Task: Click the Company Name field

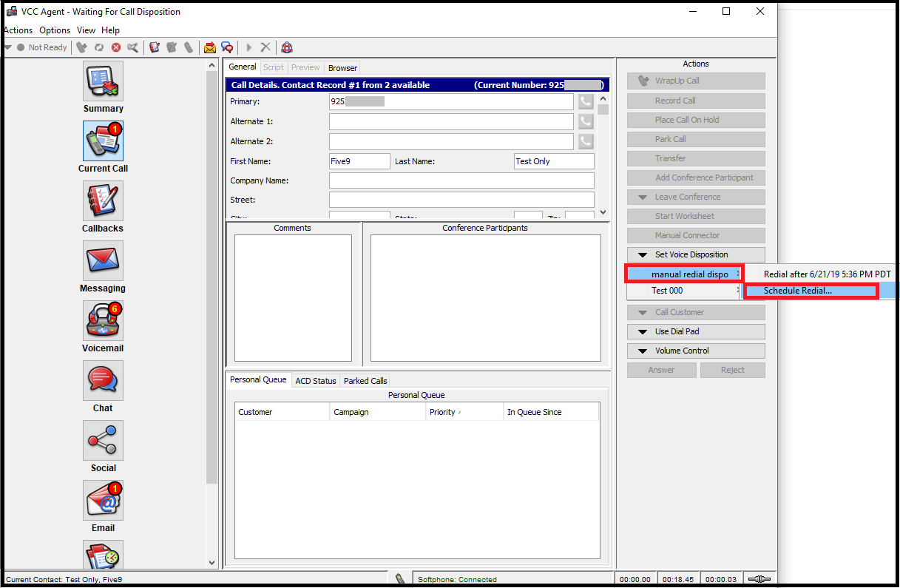Action: [x=461, y=180]
